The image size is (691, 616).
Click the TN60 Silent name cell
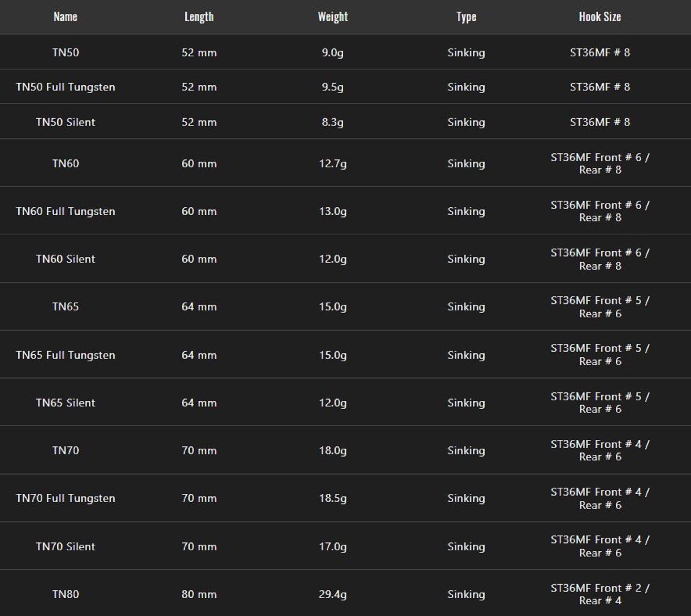65,259
